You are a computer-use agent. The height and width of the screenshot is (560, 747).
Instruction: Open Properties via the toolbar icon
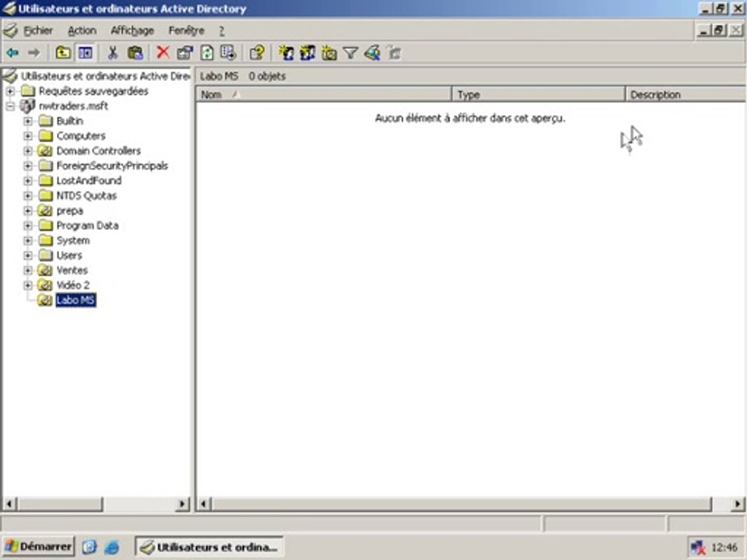(185, 53)
